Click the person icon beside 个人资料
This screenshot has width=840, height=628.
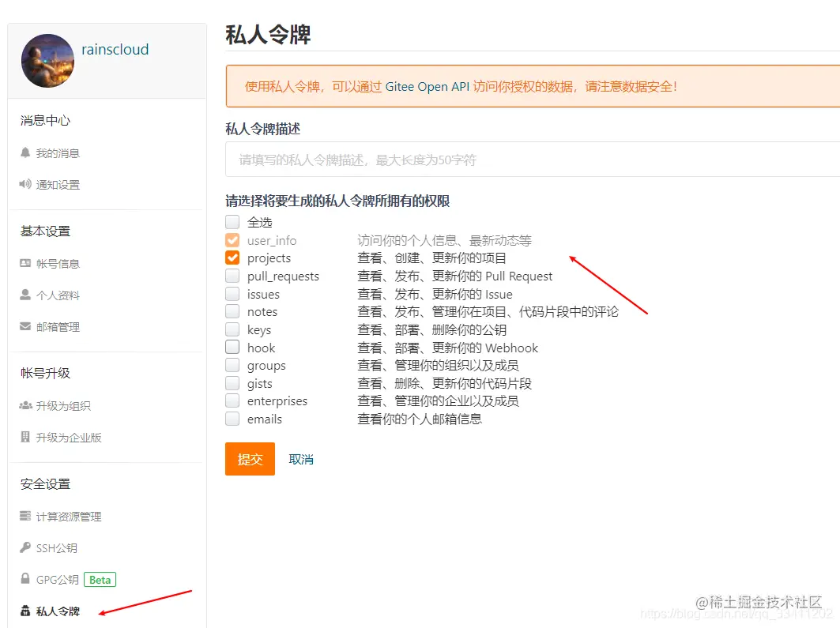click(25, 295)
